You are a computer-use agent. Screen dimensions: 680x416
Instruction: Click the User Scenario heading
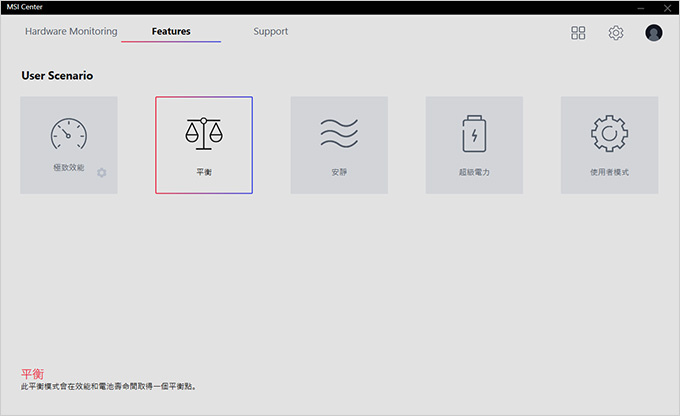pyautogui.click(x=57, y=75)
